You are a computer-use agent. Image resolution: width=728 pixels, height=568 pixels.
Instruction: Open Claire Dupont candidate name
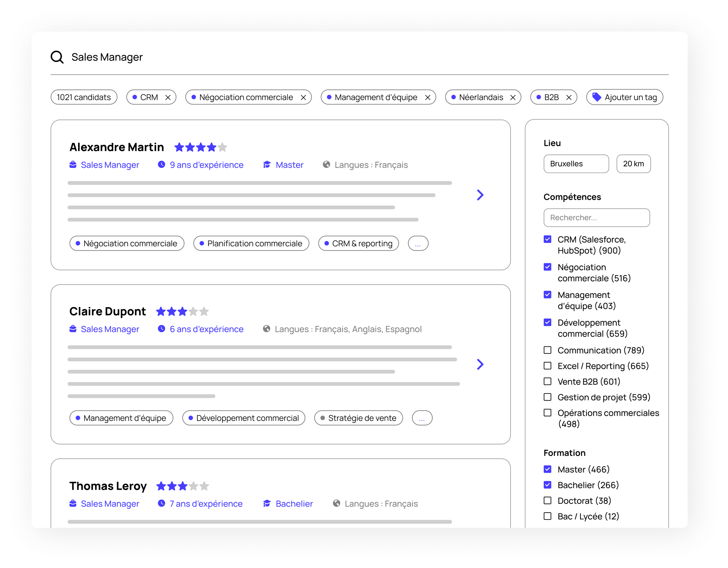(x=108, y=311)
